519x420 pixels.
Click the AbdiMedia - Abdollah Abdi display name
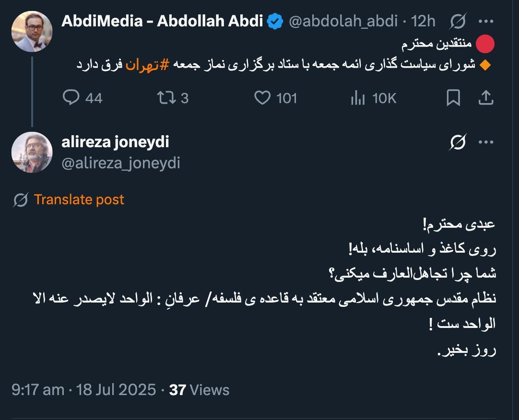(163, 22)
